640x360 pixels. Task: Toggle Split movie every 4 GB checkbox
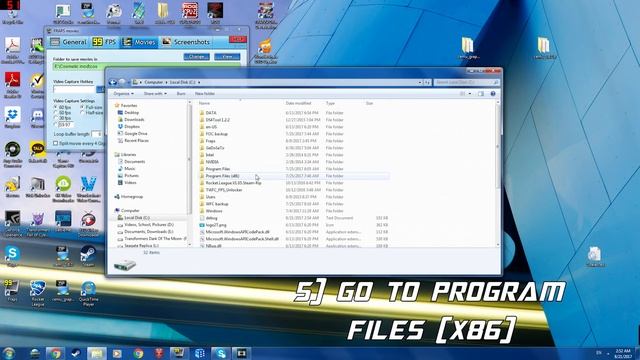[56, 143]
